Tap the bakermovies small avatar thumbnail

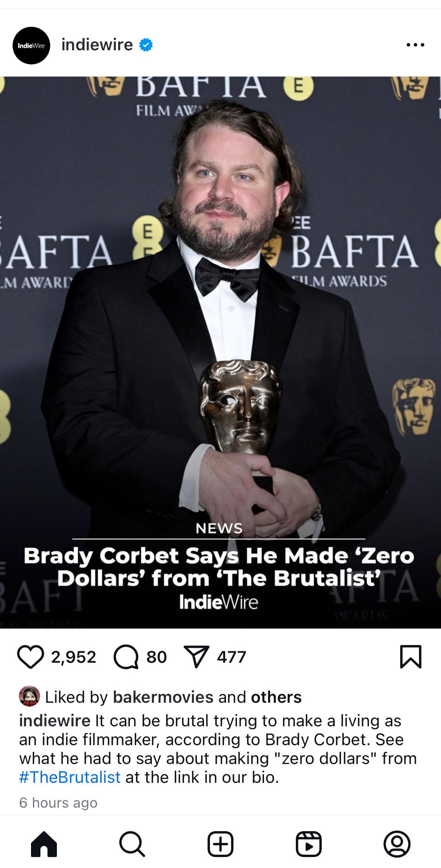(29, 696)
